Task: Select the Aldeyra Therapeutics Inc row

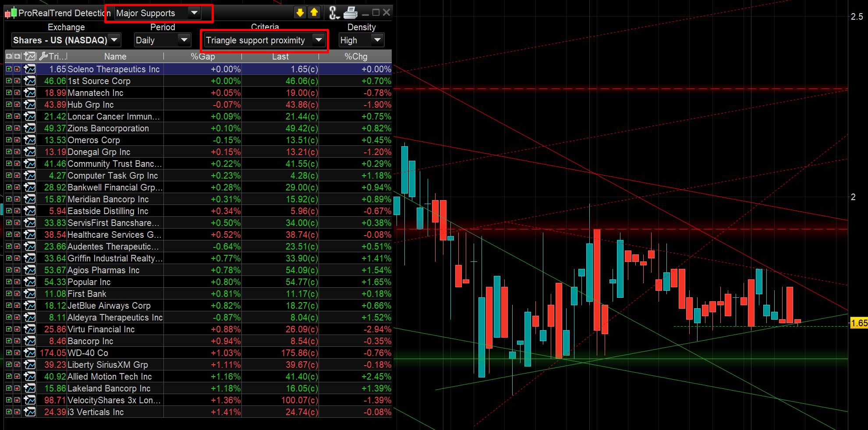Action: point(198,317)
